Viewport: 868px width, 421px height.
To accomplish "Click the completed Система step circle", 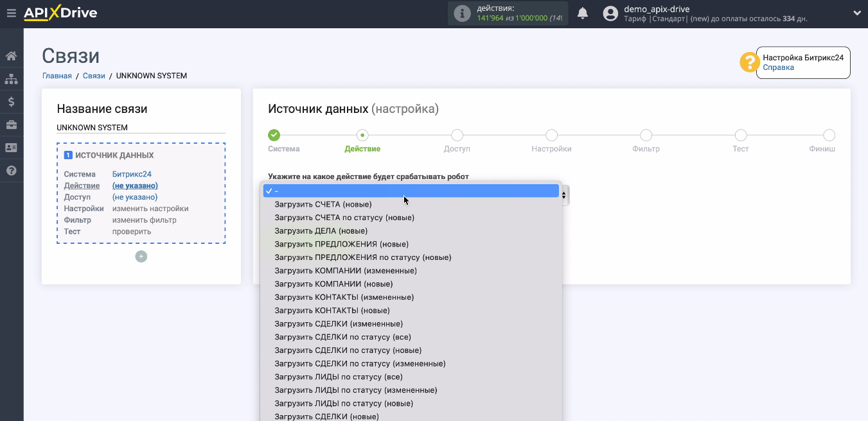I will (274, 135).
